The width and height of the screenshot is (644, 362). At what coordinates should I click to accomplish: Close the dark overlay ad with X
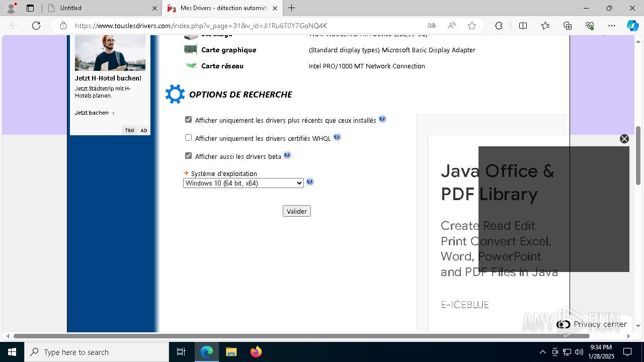pos(624,139)
